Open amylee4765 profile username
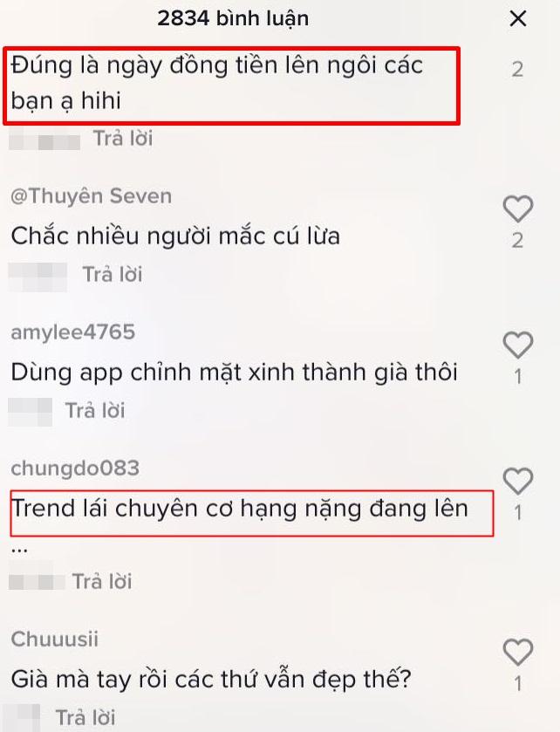This screenshot has width=560, height=732. tap(72, 332)
